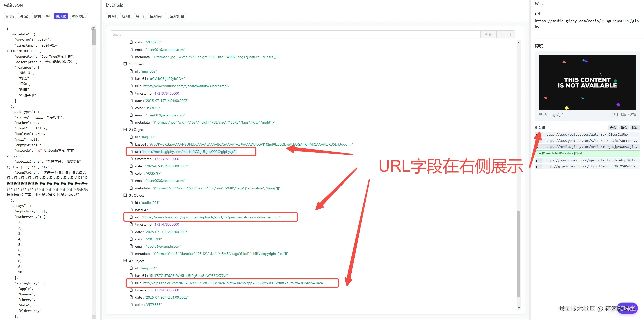
Task: Select 降序 descending sort option
Action: pyautogui.click(x=624, y=128)
